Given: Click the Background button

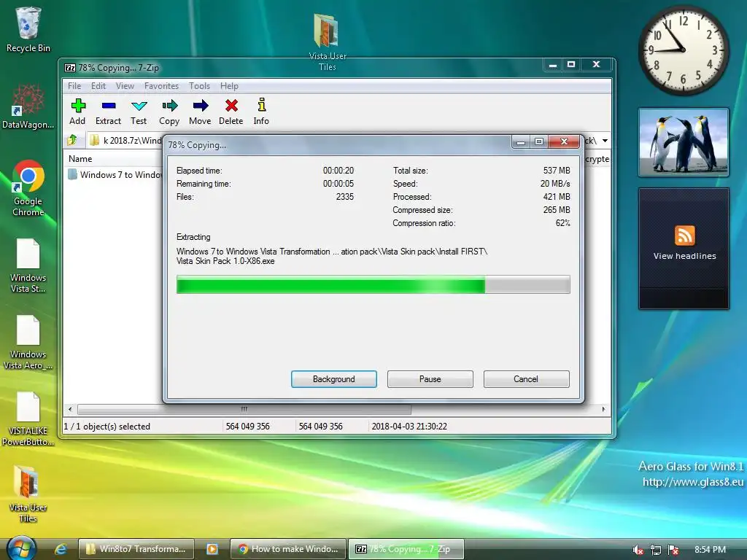Looking at the screenshot, I should (334, 379).
